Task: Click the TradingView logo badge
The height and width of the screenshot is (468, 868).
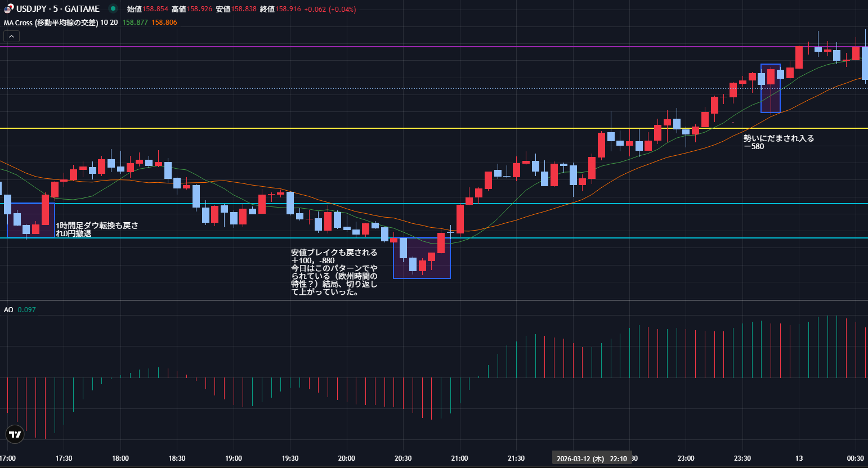Action: tap(15, 434)
